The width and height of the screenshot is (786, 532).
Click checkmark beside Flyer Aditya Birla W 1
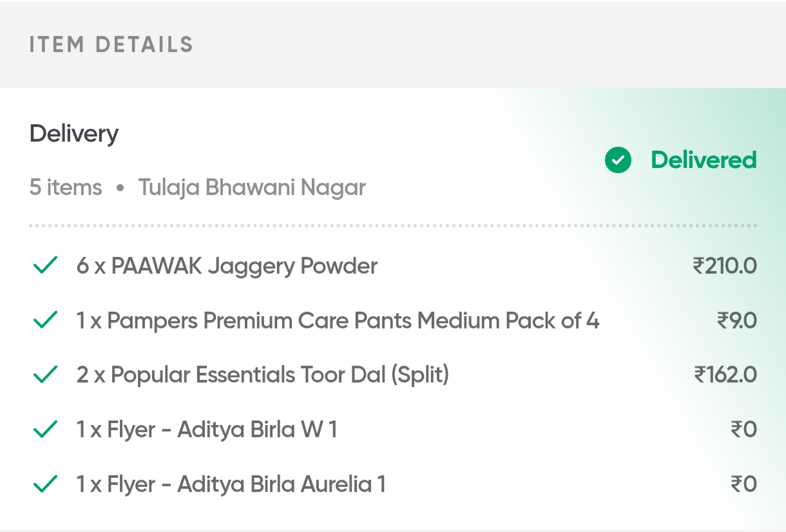45,430
